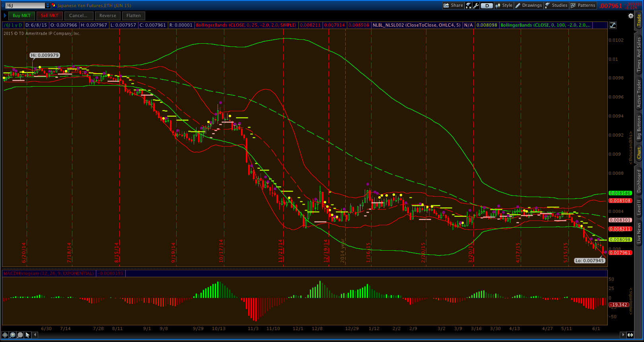Click the Style candlestick icon button
This screenshot has width=644, height=342.
504,6
